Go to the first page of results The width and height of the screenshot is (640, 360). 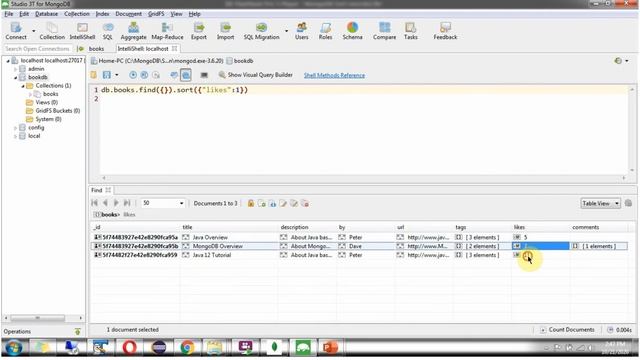(x=95, y=203)
